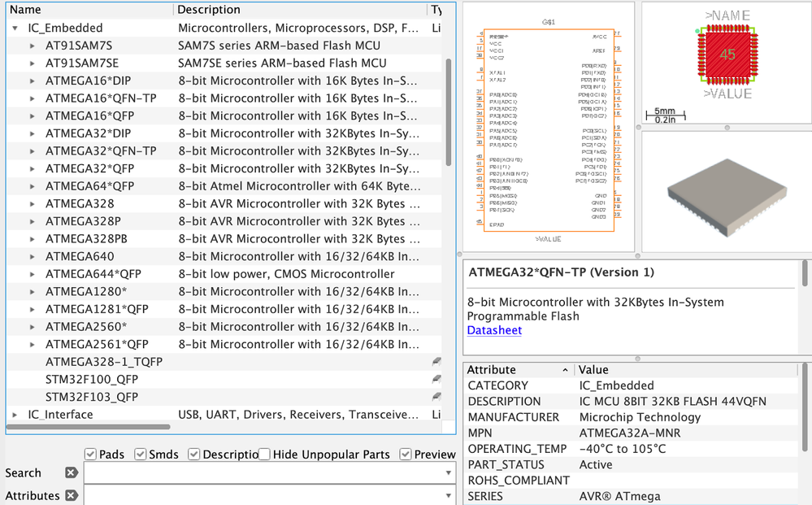
Task: Click the CATEGORY attribute row
Action: [x=632, y=386]
